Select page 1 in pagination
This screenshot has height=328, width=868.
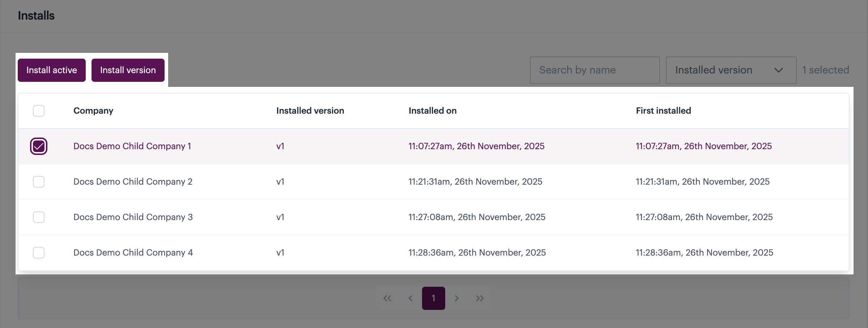point(433,298)
